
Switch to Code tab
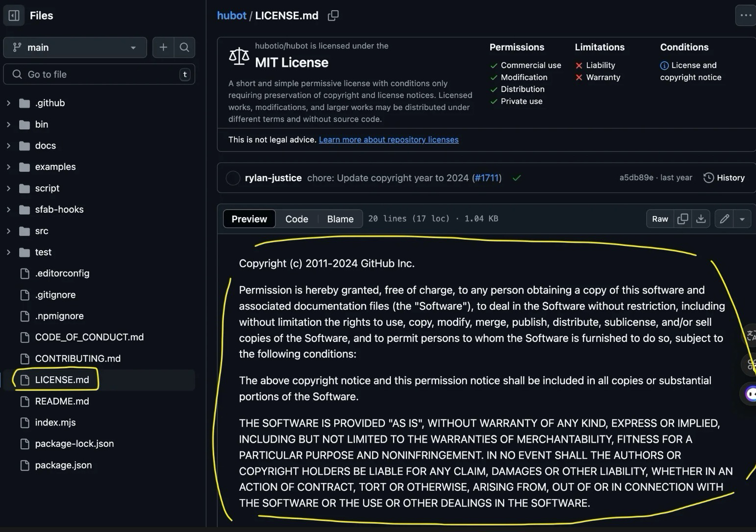click(x=297, y=219)
